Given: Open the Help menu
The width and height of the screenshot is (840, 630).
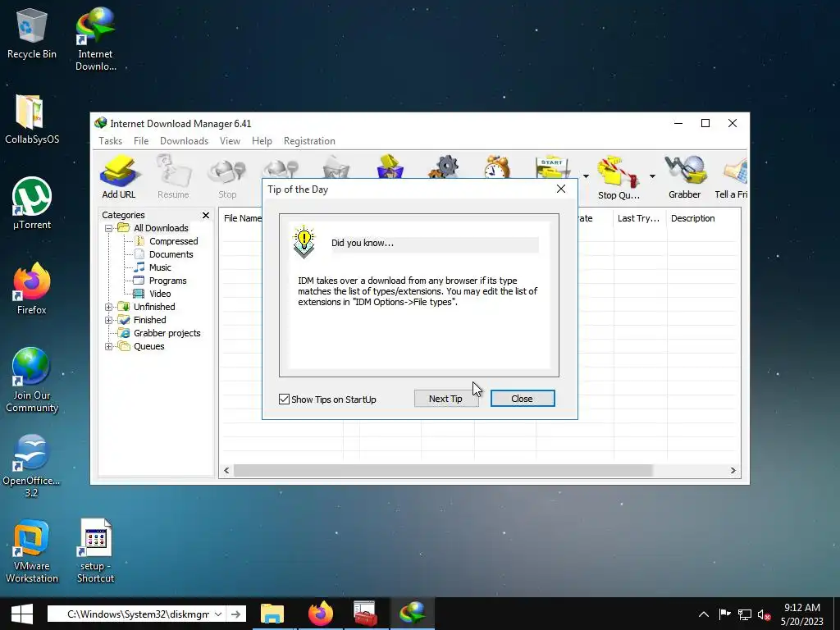Looking at the screenshot, I should point(262,141).
